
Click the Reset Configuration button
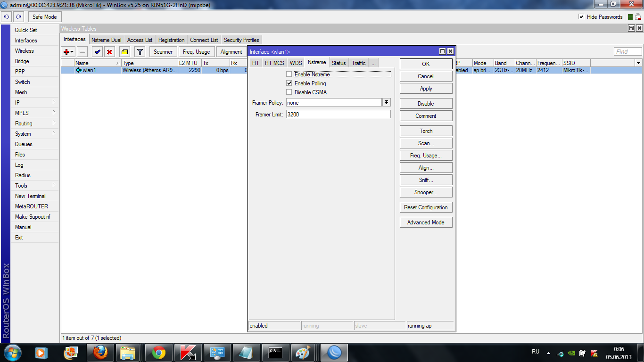point(426,207)
